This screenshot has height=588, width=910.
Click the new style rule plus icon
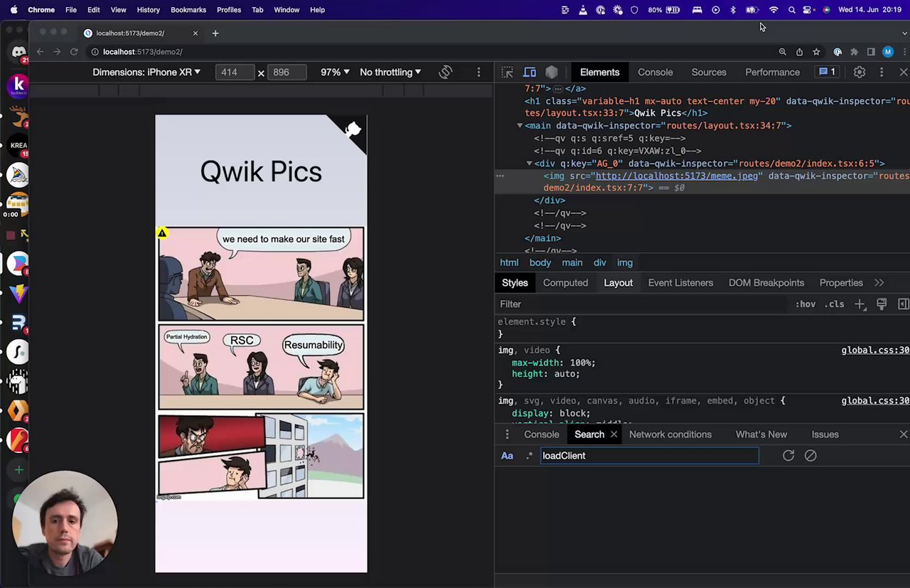coord(860,304)
